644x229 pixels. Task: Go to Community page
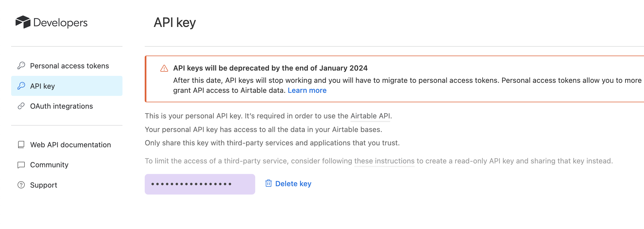67,165
